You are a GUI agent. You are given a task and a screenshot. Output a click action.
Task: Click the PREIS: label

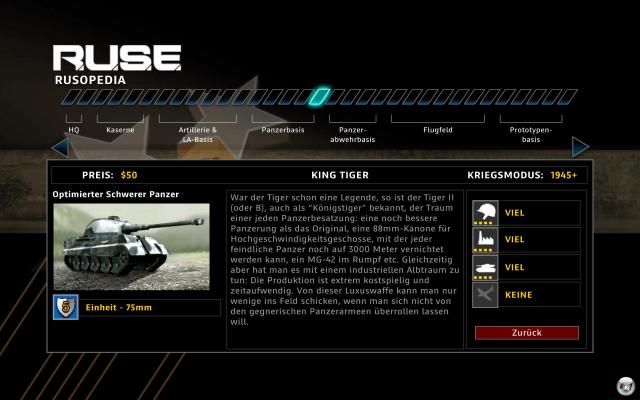tap(98, 175)
